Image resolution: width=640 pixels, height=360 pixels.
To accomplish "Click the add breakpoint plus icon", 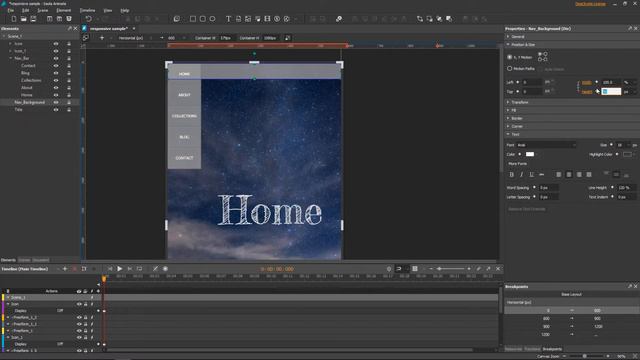I will pos(102,38).
